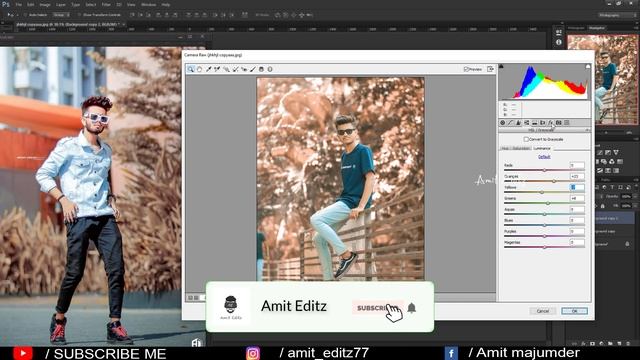
Task: Click the Oranges luminance slider handle
Action: 554,181
